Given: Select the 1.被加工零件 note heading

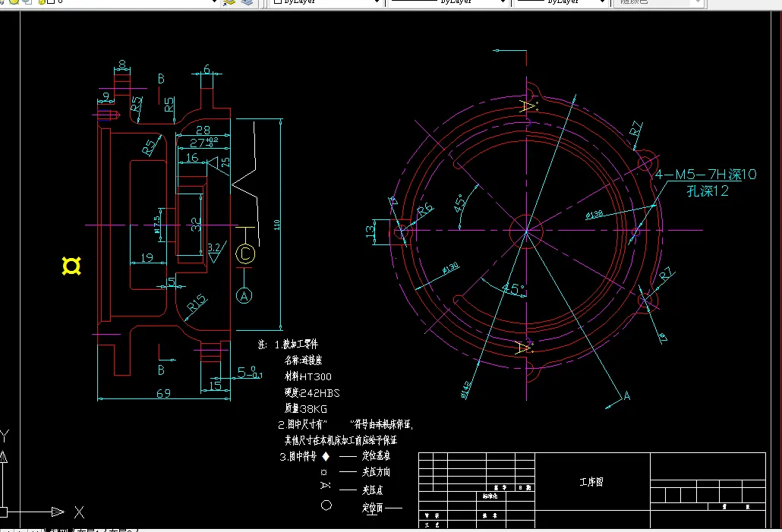Looking at the screenshot, I should 296,344.
